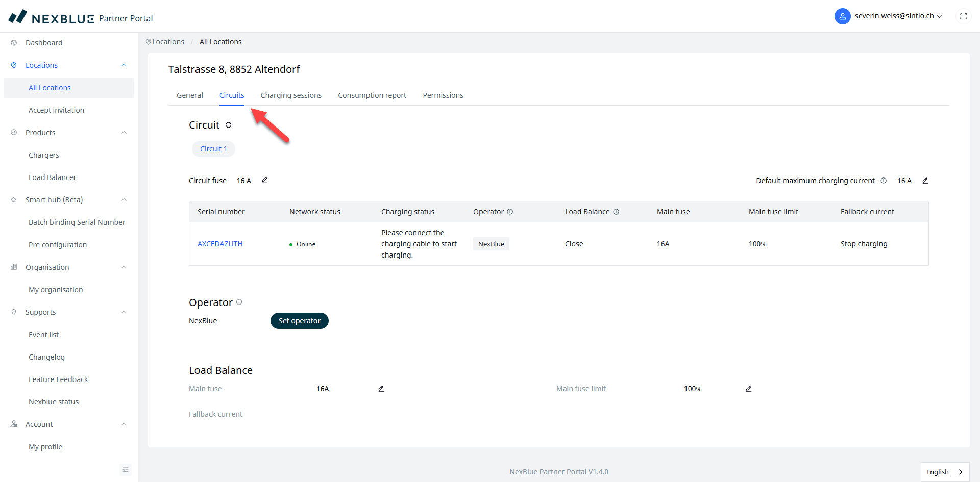
Task: Collapse the Products sidebar section
Action: click(x=124, y=133)
